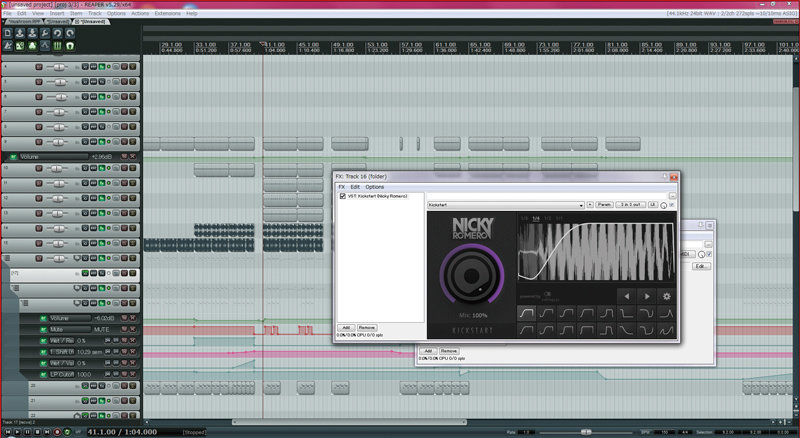Click the green envelope icon beside Volume +2.96dB

[x=13, y=157]
